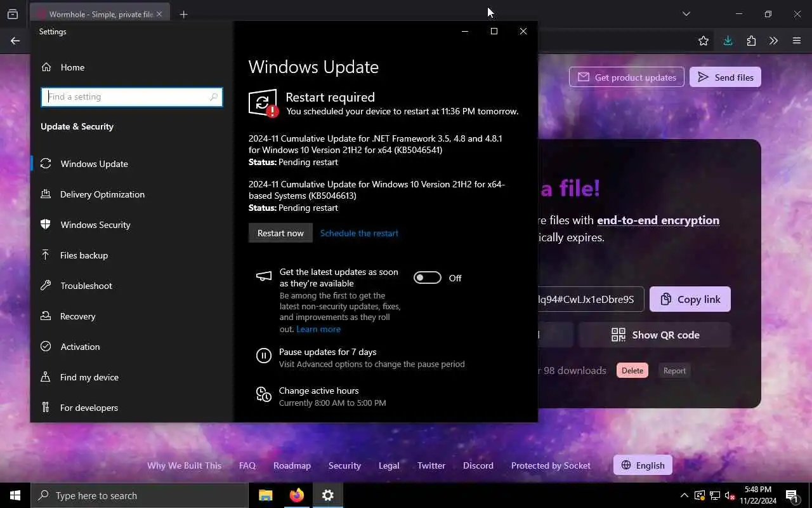Show more toolbar tools chevron
The width and height of the screenshot is (812, 508).
click(x=774, y=41)
